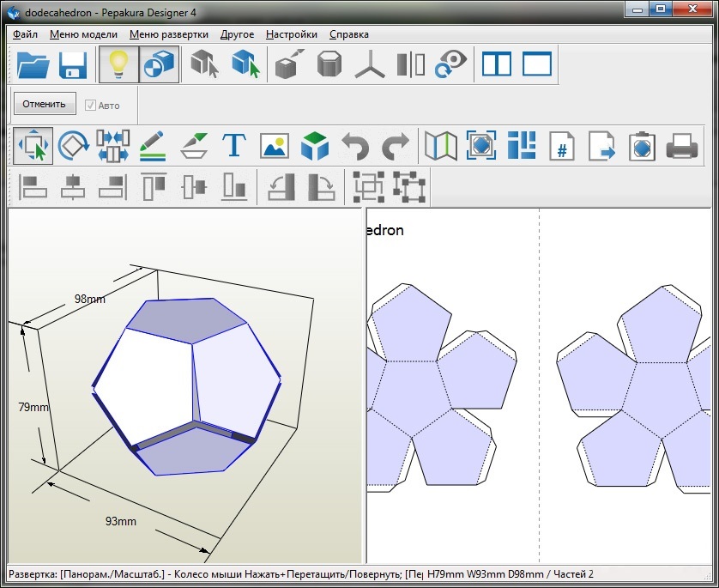This screenshot has width=719, height=588.
Task: Switch to split two-pane window layout
Action: [x=496, y=64]
